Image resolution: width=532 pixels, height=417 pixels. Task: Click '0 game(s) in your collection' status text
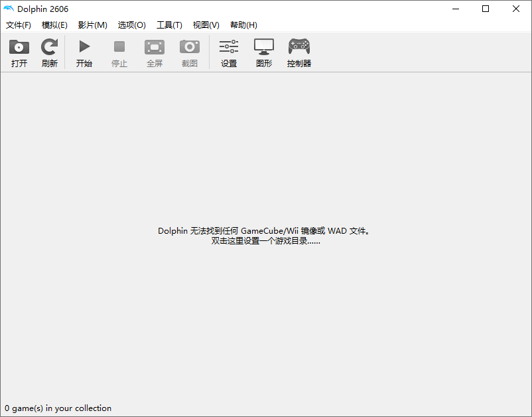pyautogui.click(x=58, y=408)
